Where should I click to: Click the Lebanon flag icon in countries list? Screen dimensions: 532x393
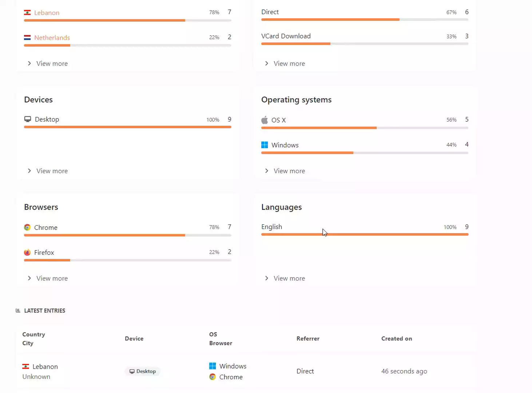pyautogui.click(x=27, y=13)
